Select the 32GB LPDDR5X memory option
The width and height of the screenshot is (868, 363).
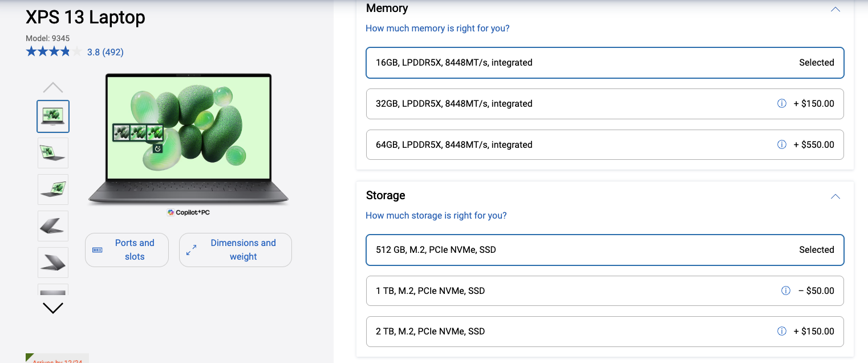(605, 103)
